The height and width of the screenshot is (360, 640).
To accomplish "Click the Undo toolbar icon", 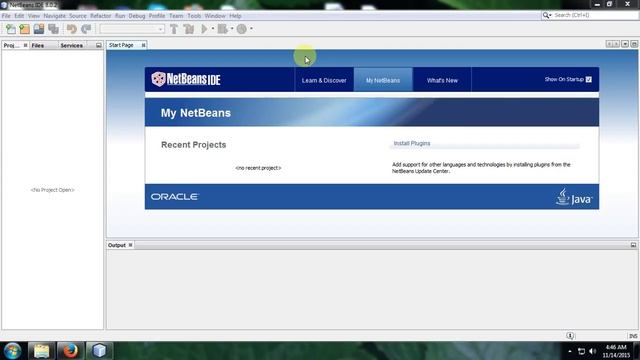I will [x=72, y=29].
